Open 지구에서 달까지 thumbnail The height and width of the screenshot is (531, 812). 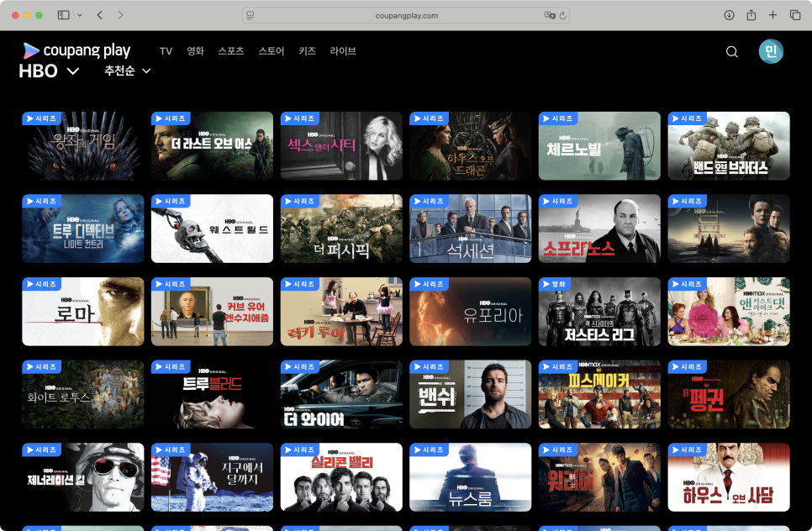tap(212, 477)
